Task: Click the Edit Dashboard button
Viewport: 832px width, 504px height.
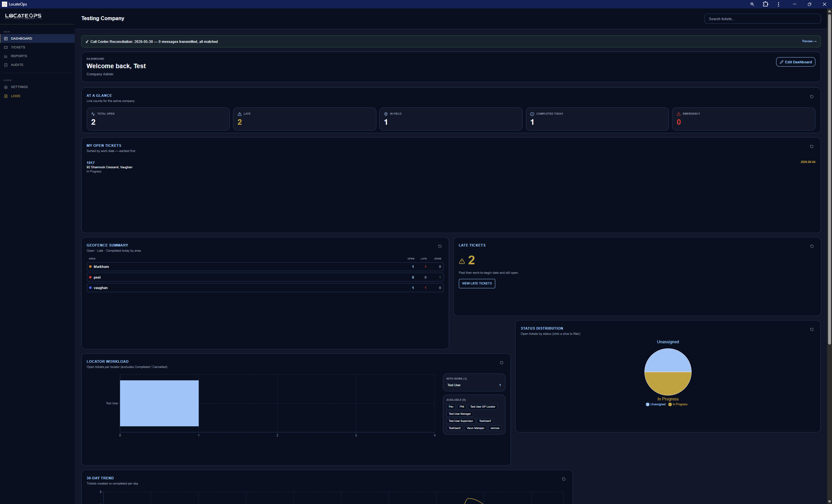Action: coord(795,62)
